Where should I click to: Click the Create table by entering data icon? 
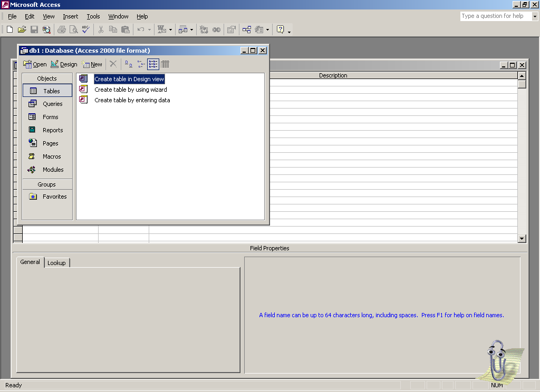pos(84,100)
